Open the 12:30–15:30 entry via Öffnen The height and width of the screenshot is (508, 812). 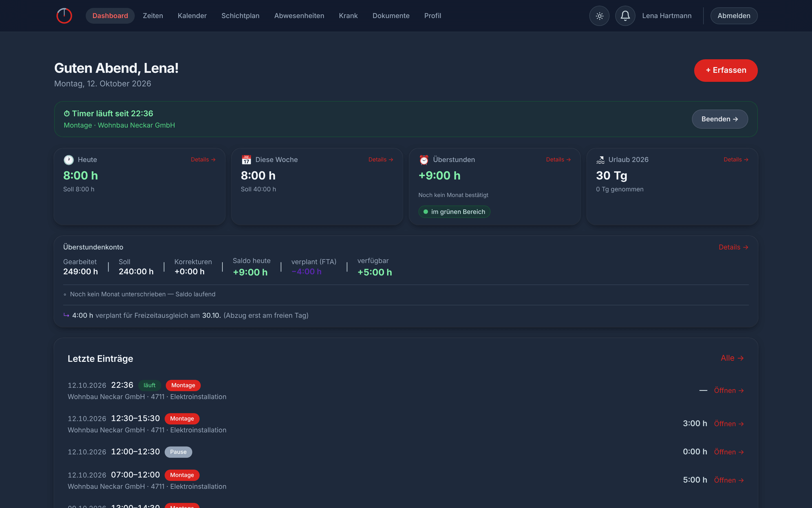729,424
